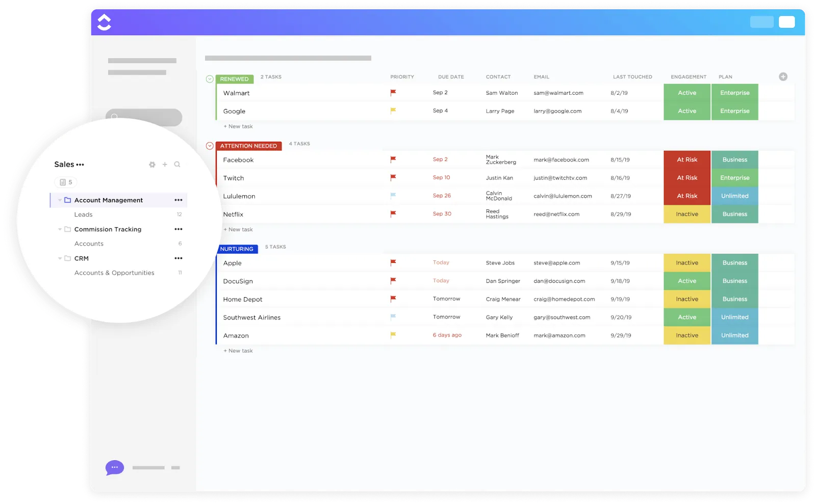Click the Nurturing status label

point(237,249)
